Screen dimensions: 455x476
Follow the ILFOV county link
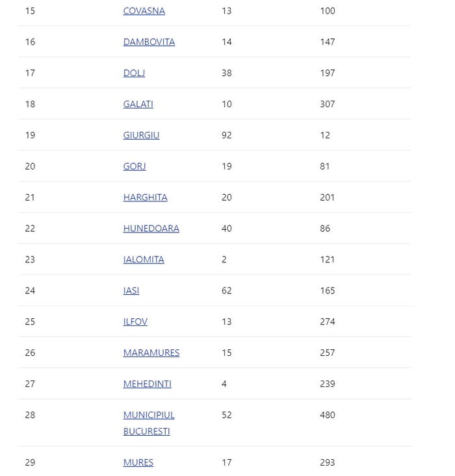point(135,322)
